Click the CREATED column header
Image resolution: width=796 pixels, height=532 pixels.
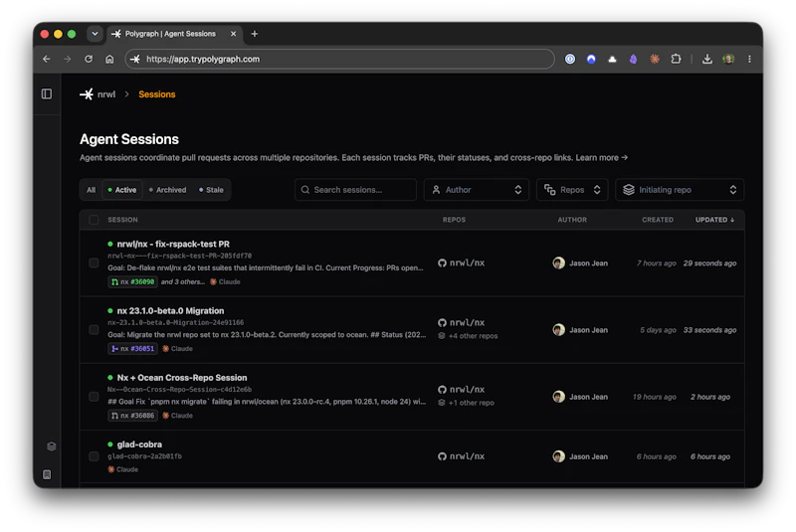click(x=658, y=220)
